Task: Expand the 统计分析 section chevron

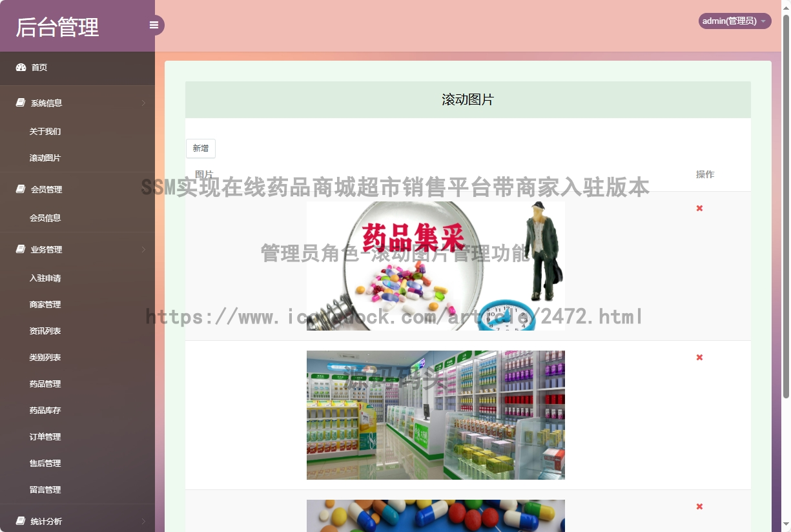Action: coord(143,521)
